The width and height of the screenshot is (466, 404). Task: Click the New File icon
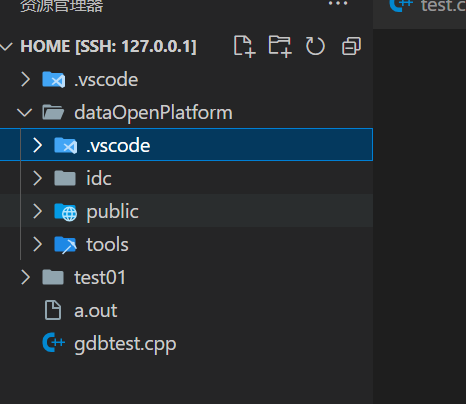point(245,46)
